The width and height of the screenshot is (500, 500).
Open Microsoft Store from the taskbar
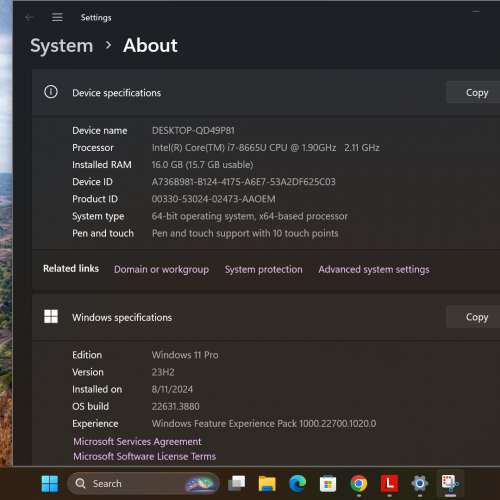coord(328,484)
